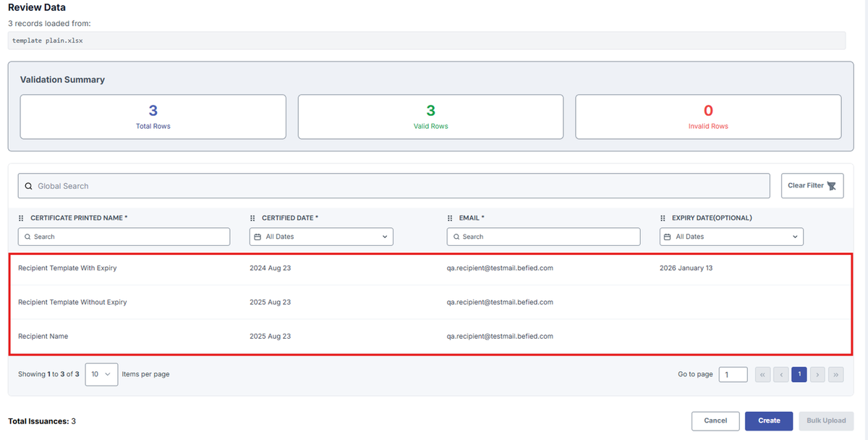Screen dimensions: 868x440
Task: Click calendar icon in Certified Date filter
Action: pyautogui.click(x=258, y=237)
